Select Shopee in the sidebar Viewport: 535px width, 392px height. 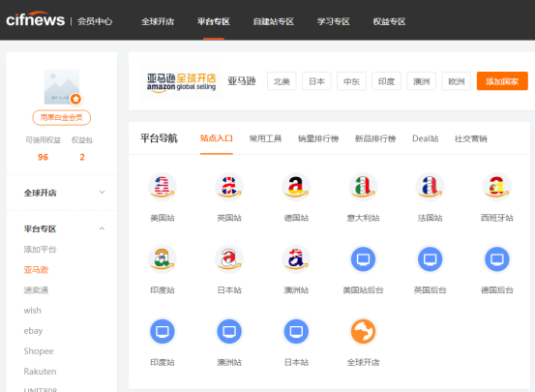coord(39,351)
